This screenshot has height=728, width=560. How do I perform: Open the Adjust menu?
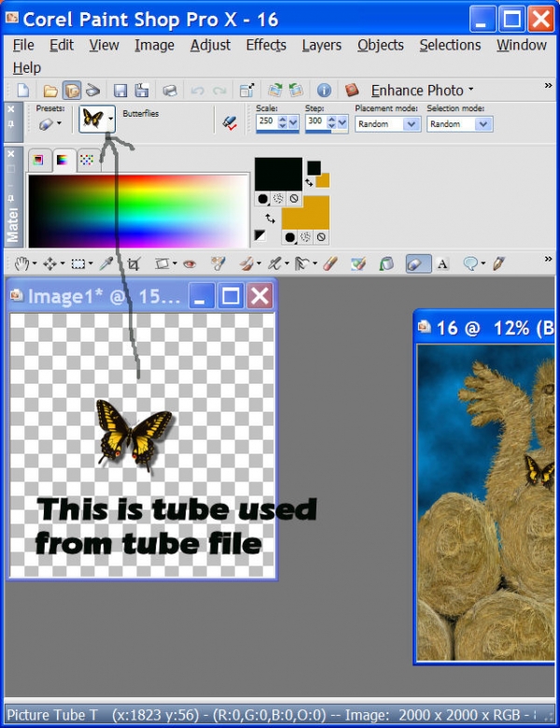point(210,45)
